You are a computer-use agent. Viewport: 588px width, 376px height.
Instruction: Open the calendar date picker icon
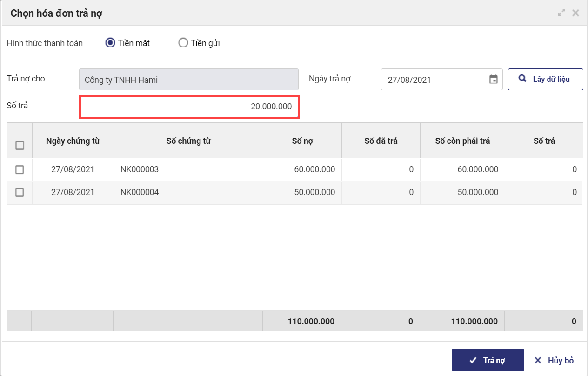pyautogui.click(x=494, y=80)
